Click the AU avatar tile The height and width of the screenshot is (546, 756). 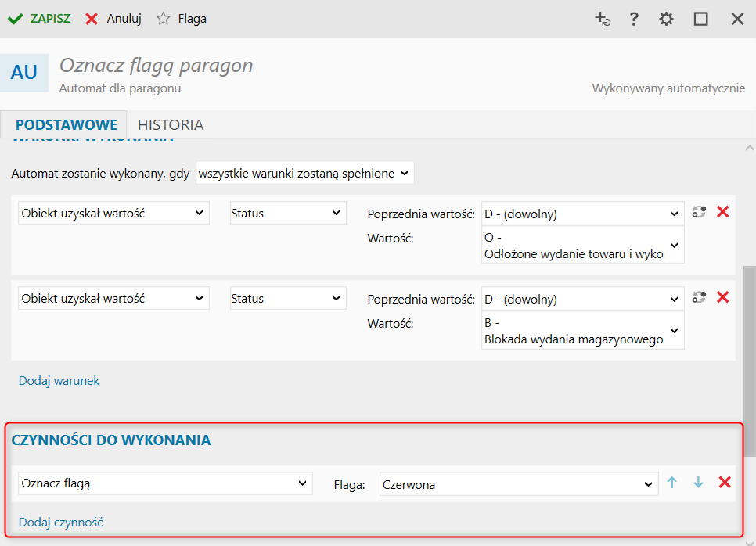24,72
